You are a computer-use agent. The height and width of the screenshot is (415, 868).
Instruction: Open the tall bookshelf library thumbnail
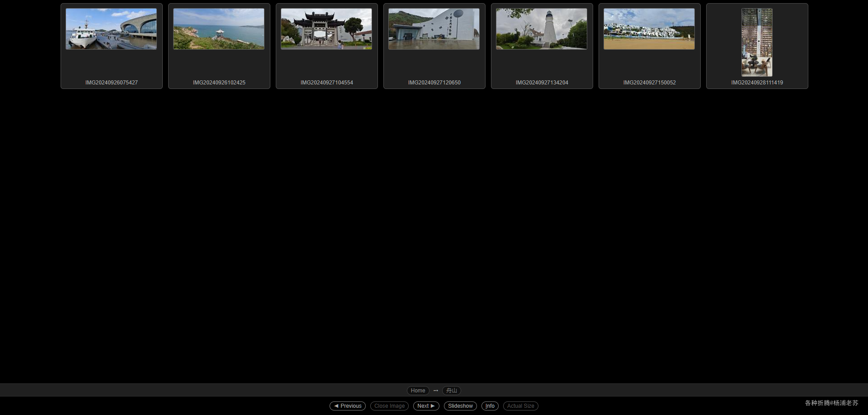coord(757,42)
